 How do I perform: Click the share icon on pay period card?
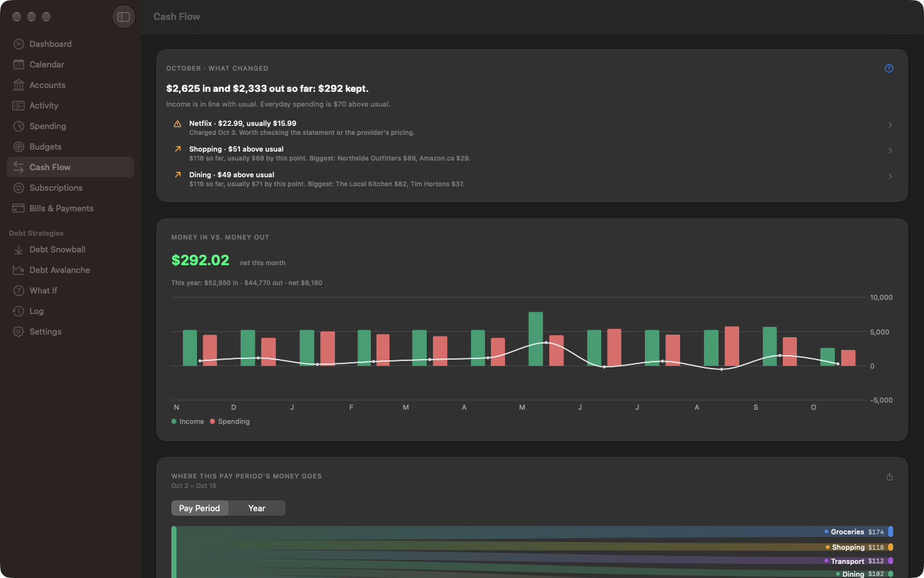click(x=889, y=477)
